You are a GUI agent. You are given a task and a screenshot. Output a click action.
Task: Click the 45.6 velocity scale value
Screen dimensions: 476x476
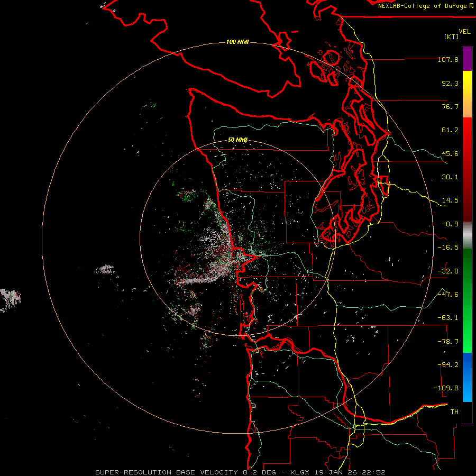450,153
